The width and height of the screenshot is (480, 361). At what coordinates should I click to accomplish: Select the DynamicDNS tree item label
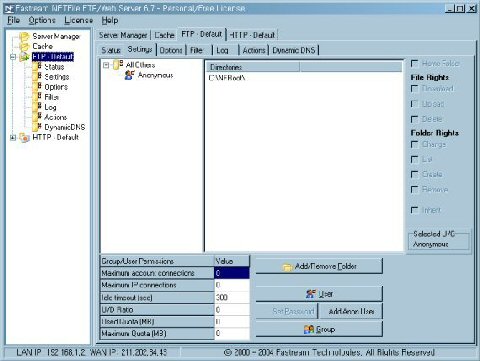65,127
